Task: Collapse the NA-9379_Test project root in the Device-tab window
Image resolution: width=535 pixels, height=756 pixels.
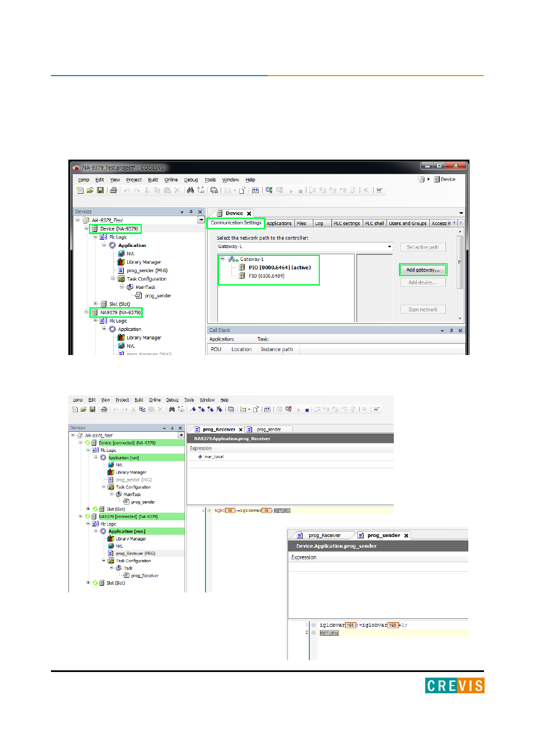Action: 77,220
